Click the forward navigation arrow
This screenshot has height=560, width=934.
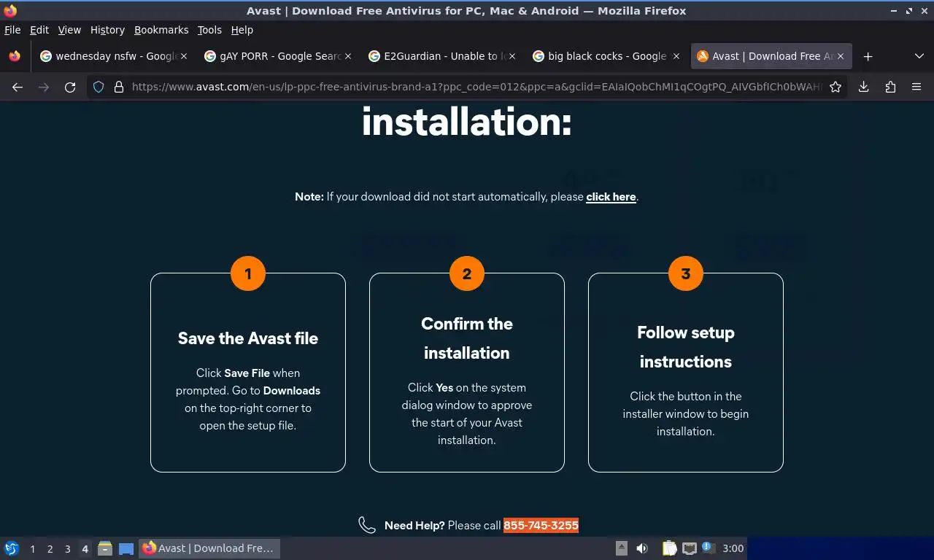pos(44,87)
